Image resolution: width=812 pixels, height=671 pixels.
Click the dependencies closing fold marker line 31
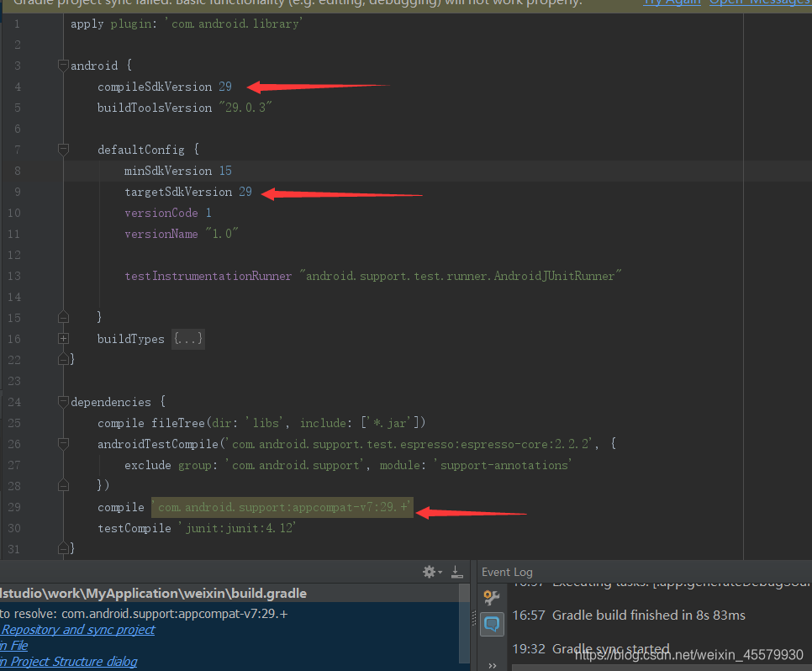(x=63, y=548)
